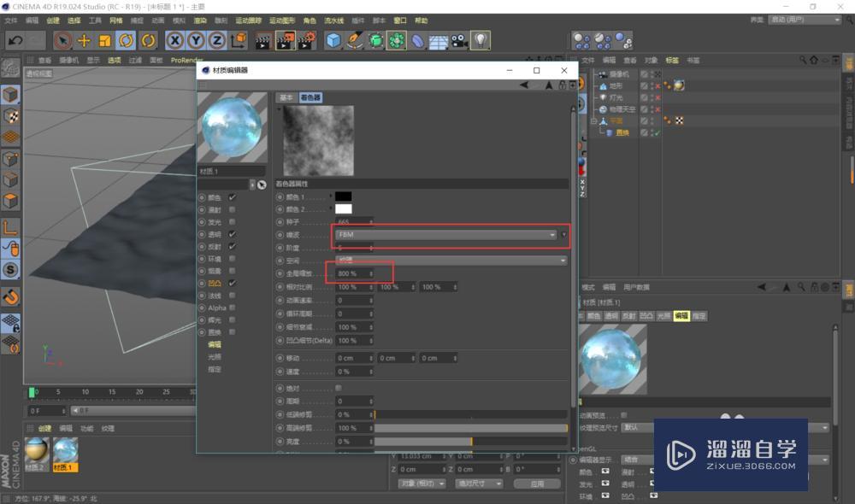Toggle the Y axis lock
Screen dimensions: 855x504
click(x=196, y=40)
